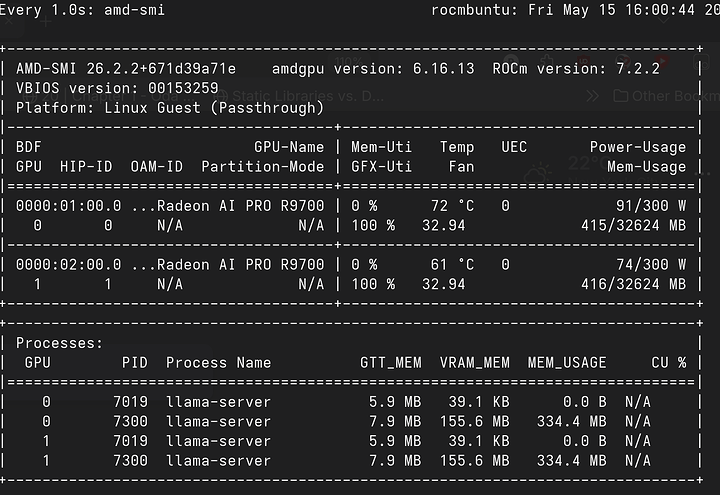The image size is (720, 495).
Task: Click '155.6 MB' VRAM in the second process row
Action: 474,422
